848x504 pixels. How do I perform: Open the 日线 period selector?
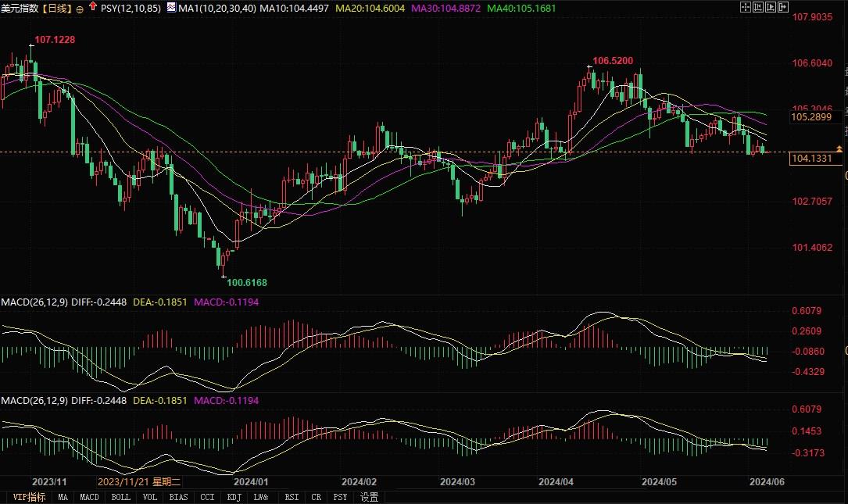point(59,8)
